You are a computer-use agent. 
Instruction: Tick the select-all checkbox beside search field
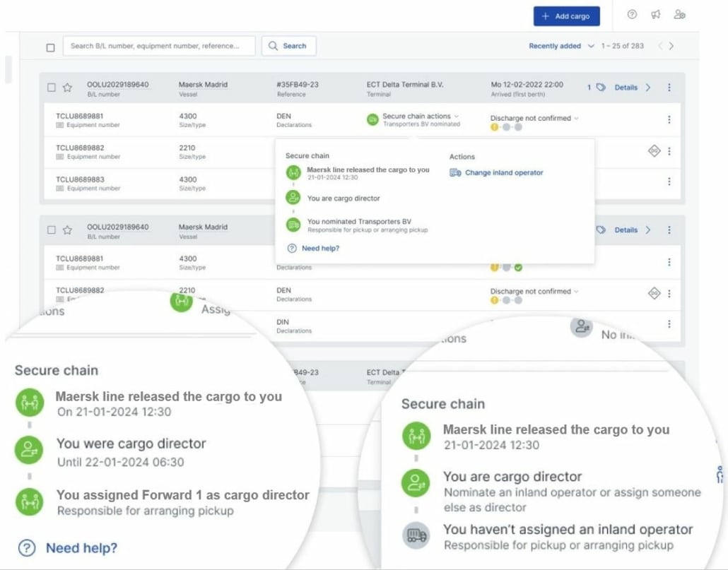coord(50,47)
